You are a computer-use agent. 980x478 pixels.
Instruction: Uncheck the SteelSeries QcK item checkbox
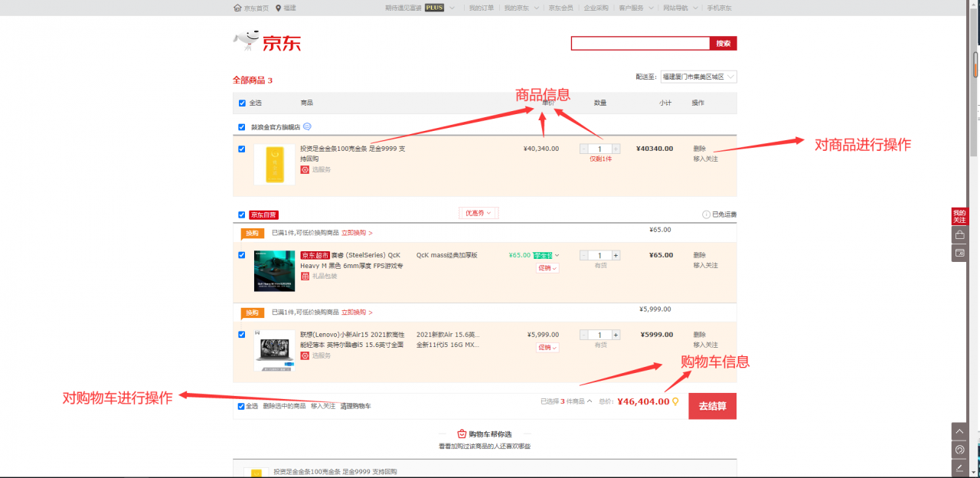coord(242,255)
